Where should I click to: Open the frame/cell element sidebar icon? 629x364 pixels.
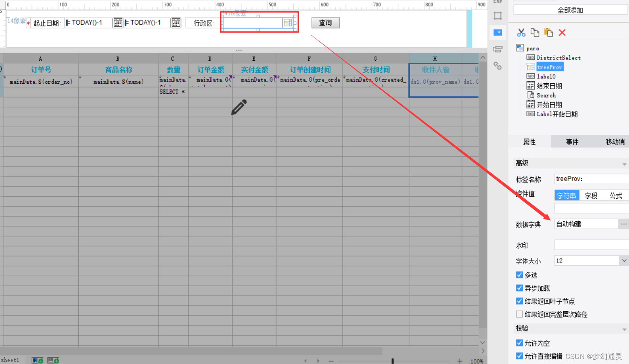[498, 16]
